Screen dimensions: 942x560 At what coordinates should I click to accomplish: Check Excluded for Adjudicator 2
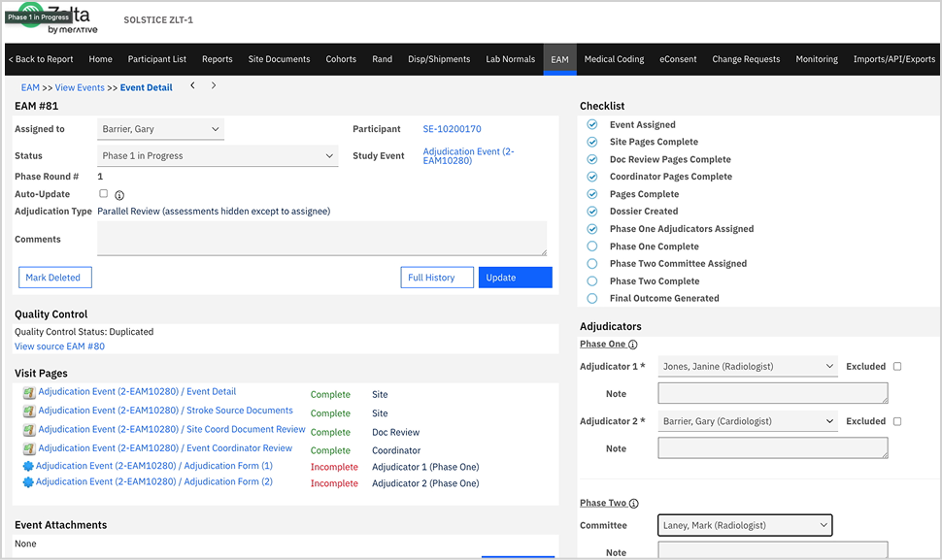[x=896, y=421]
